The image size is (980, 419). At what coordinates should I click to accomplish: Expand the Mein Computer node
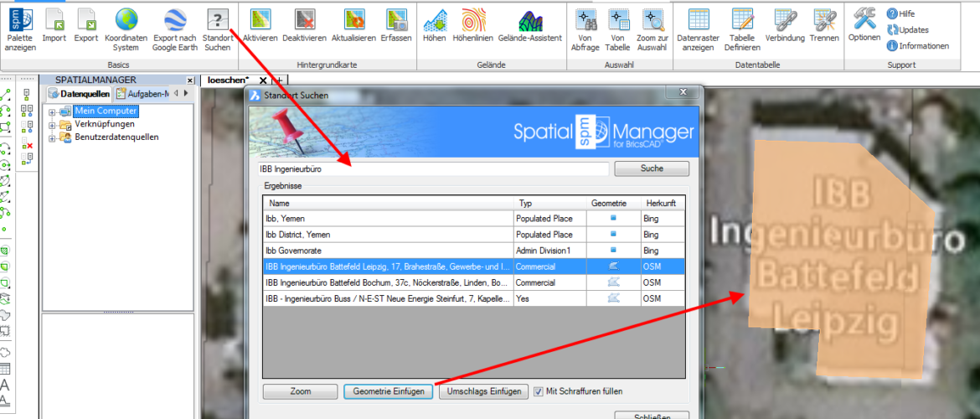(x=52, y=112)
